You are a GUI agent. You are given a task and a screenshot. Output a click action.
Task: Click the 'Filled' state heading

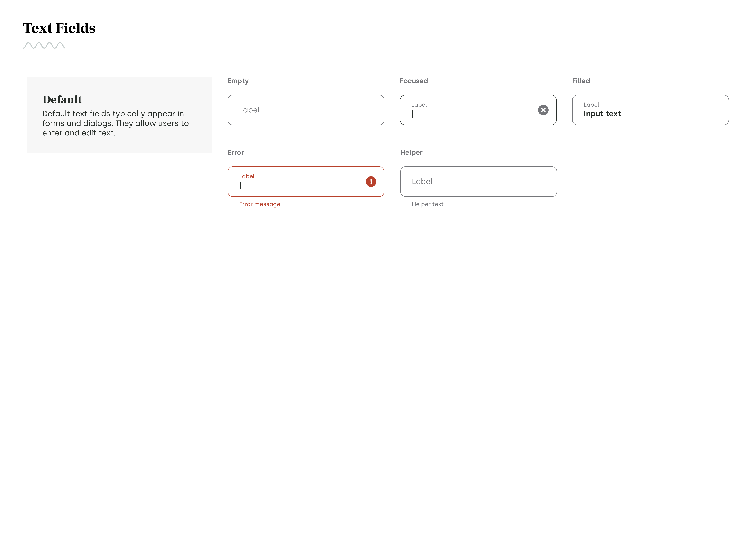581,81
